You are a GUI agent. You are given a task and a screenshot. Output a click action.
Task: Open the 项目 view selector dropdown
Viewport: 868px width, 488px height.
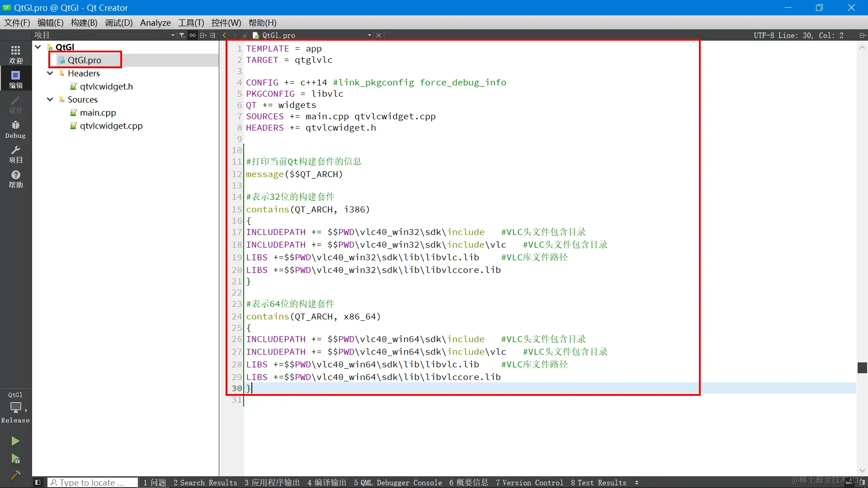(173, 35)
